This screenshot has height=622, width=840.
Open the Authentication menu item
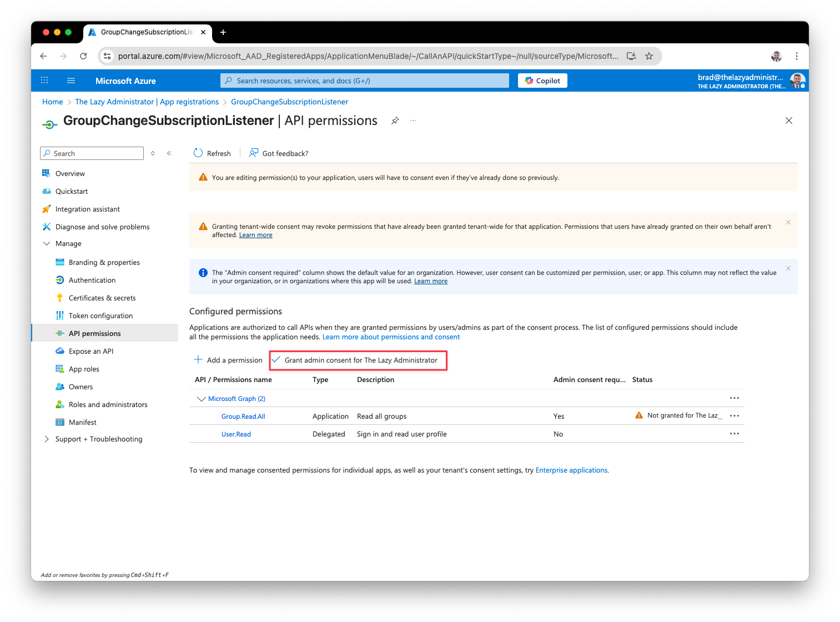(92, 280)
